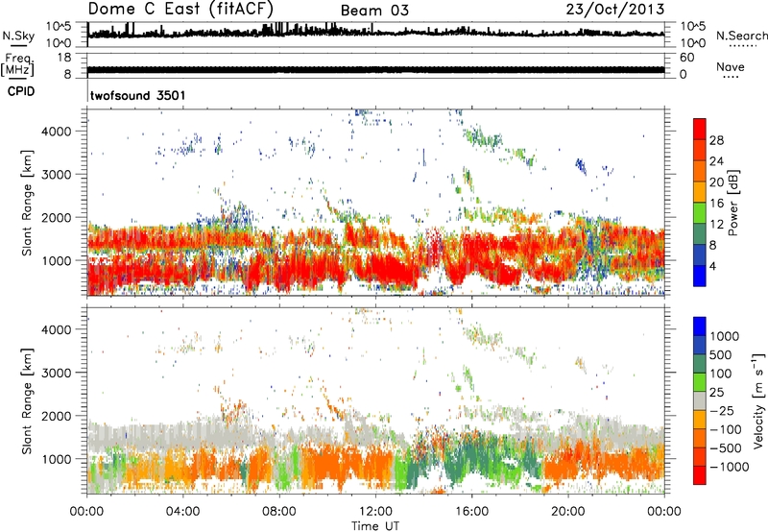This screenshot has height=532, width=768.
Task: Click the 'Nave' legend label
Action: (731, 66)
